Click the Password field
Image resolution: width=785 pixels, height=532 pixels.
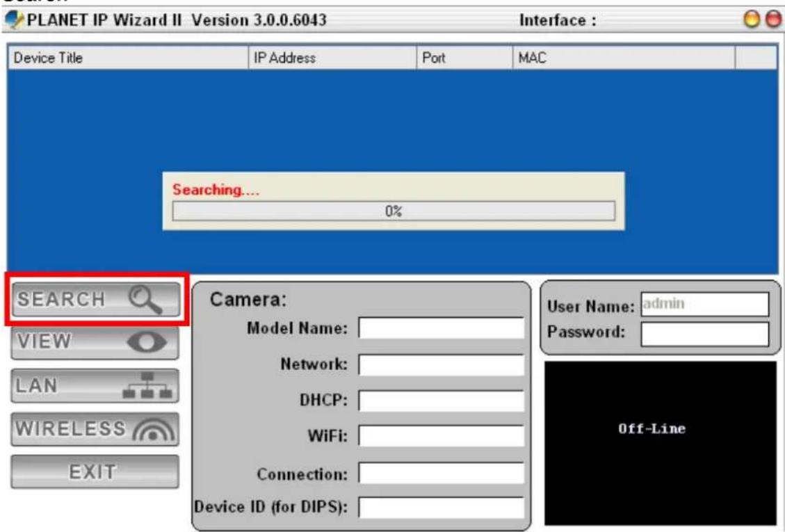705,334
